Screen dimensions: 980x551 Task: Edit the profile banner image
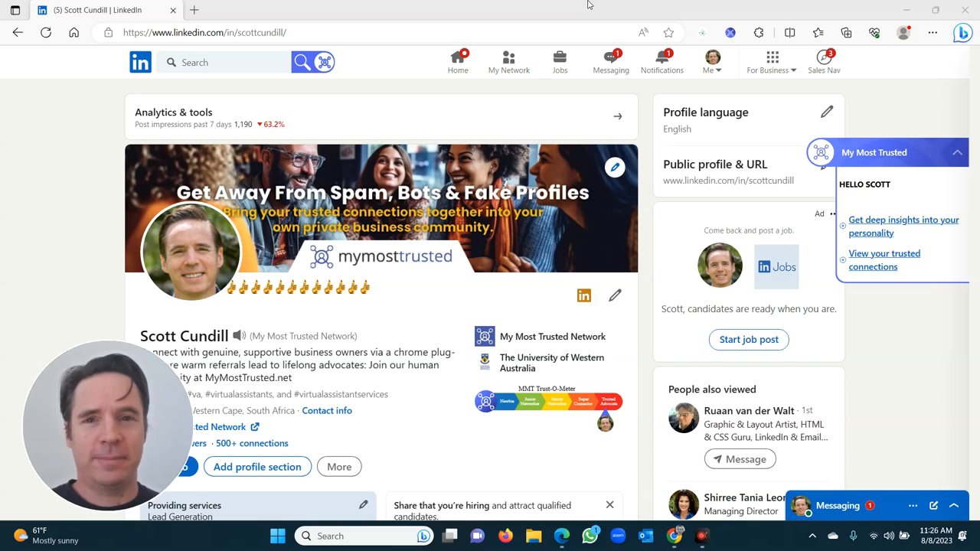coord(615,167)
